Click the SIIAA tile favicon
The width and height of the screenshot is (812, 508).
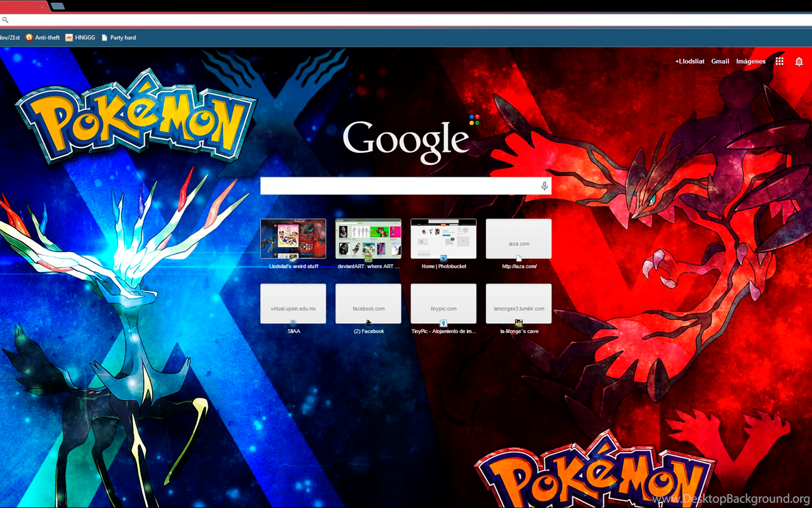(x=293, y=323)
